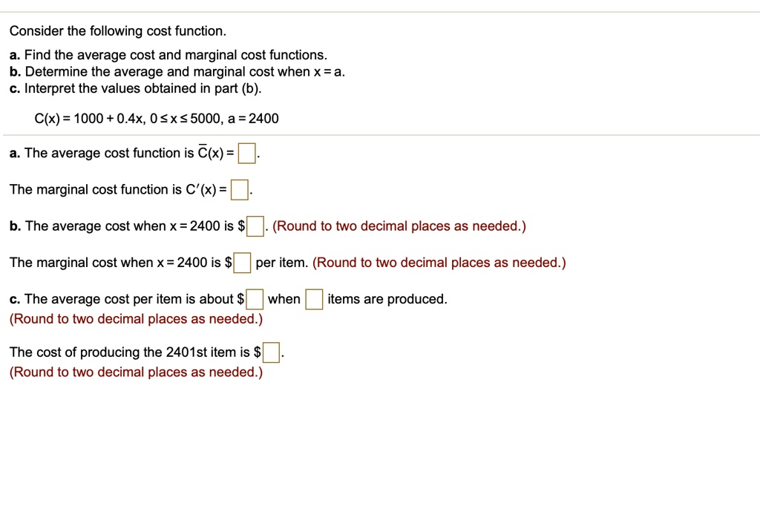
Task: Select the average cost when x = 2400 input box
Action: click(x=255, y=226)
